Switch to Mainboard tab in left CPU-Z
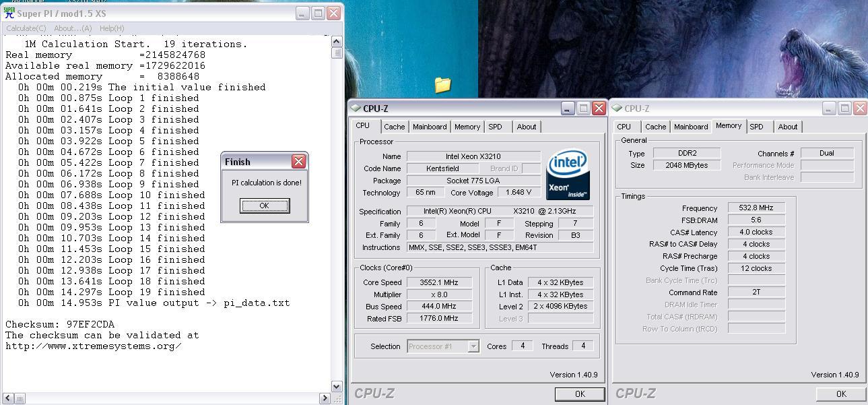Viewport: 868px width, 405px height. point(430,127)
